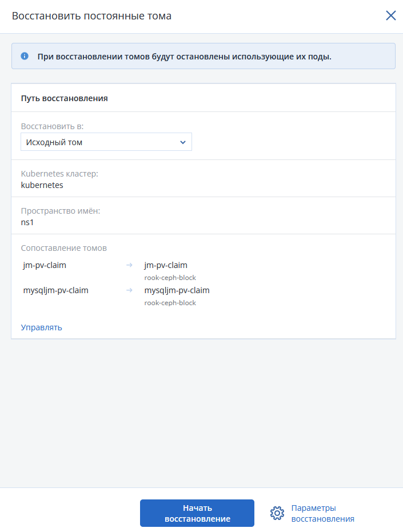
Task: Click 'Начать восстановление' button
Action: pos(197,513)
